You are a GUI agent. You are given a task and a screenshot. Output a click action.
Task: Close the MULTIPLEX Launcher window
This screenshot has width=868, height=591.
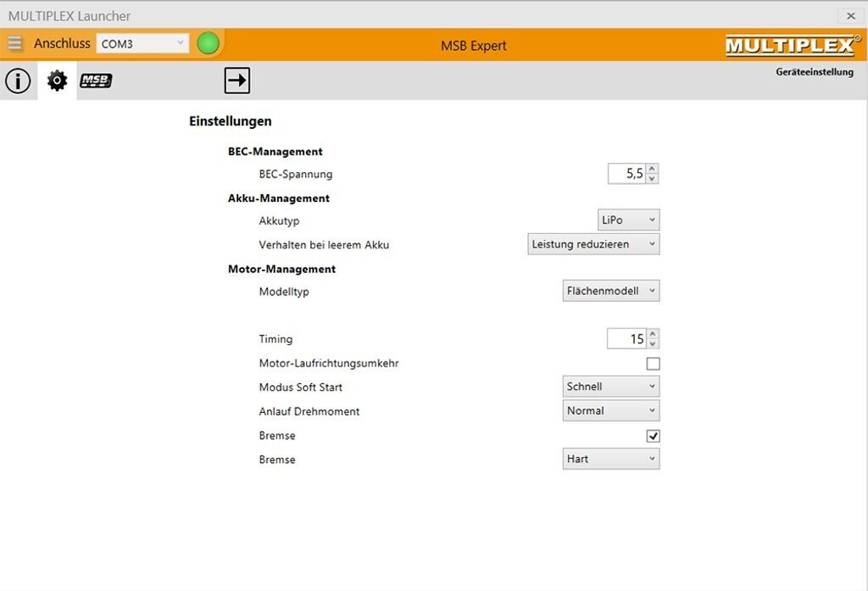pyautogui.click(x=850, y=15)
